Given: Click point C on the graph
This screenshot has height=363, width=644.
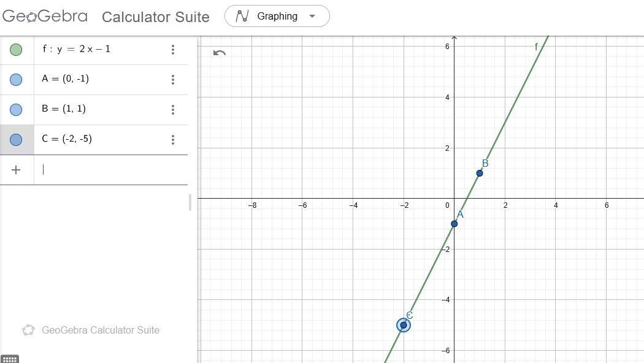Looking at the screenshot, I should 403,325.
